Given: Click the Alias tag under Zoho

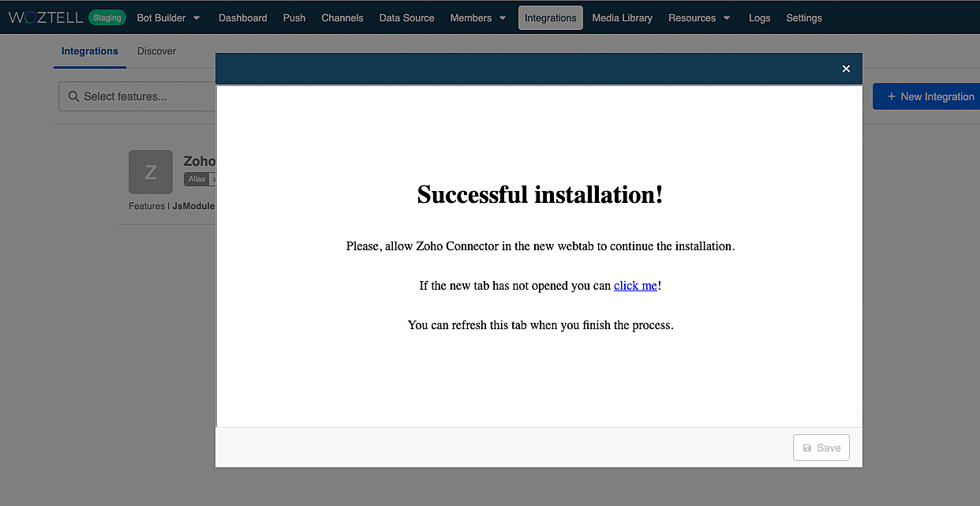Looking at the screenshot, I should click(196, 179).
